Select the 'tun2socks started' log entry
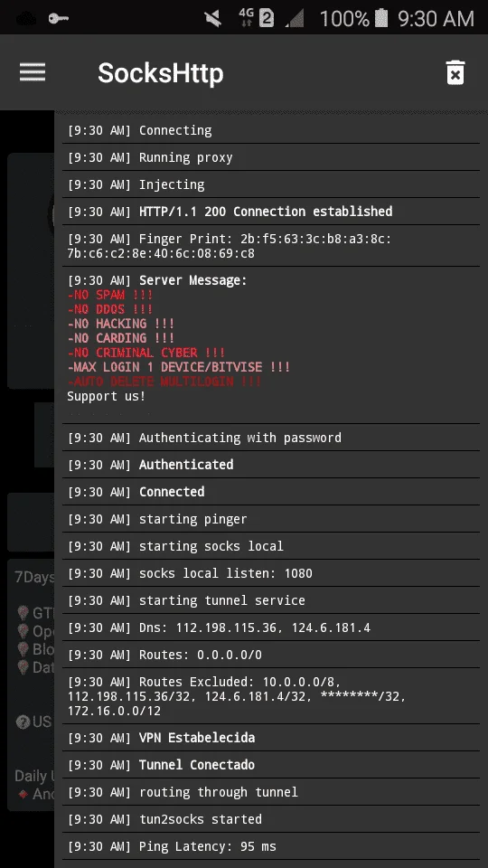488x868 pixels. click(x=270, y=819)
